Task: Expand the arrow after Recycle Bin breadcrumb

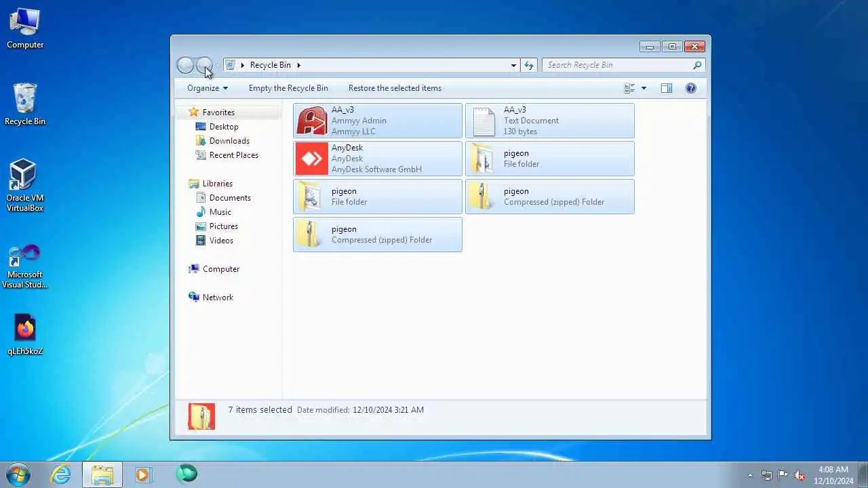Action: tap(298, 65)
